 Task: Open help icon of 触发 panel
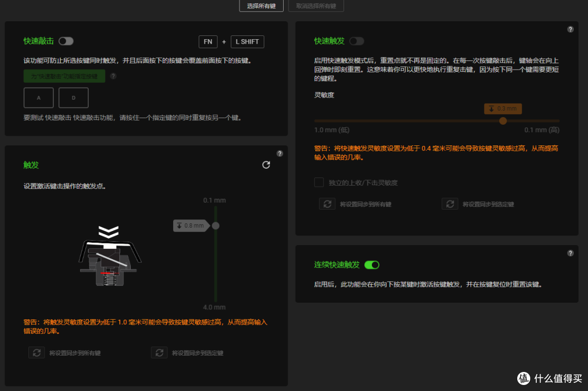point(280,154)
